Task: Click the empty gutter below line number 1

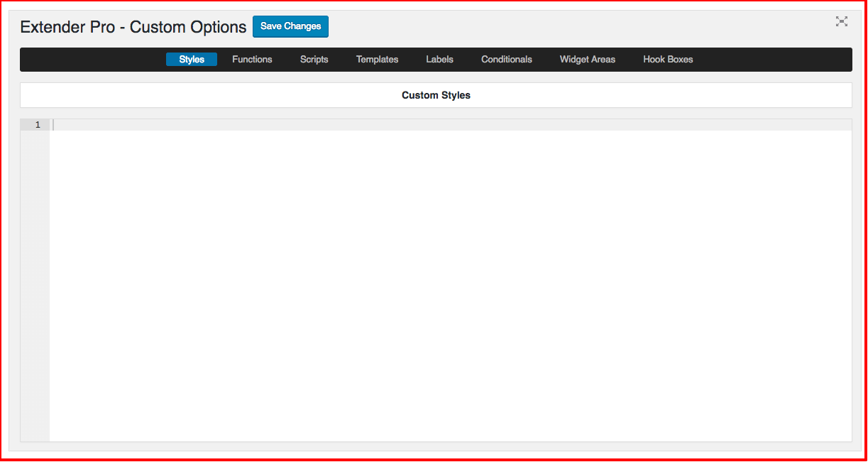Action: [35, 284]
